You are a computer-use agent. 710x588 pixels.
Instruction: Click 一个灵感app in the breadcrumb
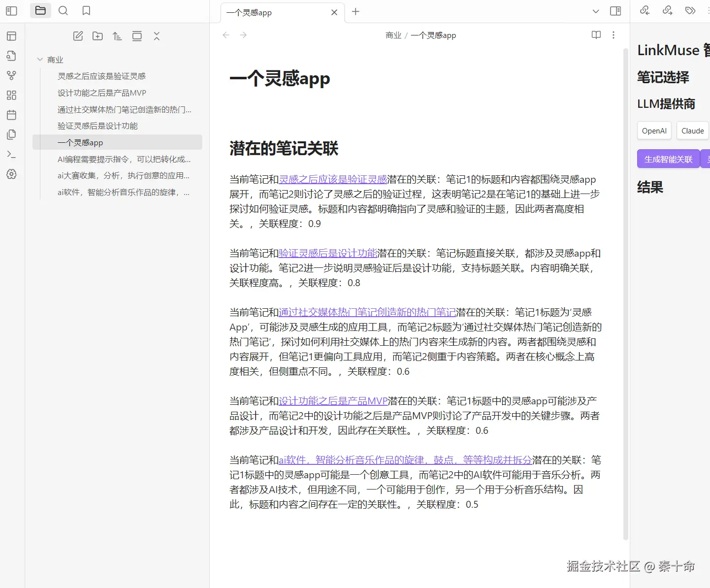[x=433, y=35]
